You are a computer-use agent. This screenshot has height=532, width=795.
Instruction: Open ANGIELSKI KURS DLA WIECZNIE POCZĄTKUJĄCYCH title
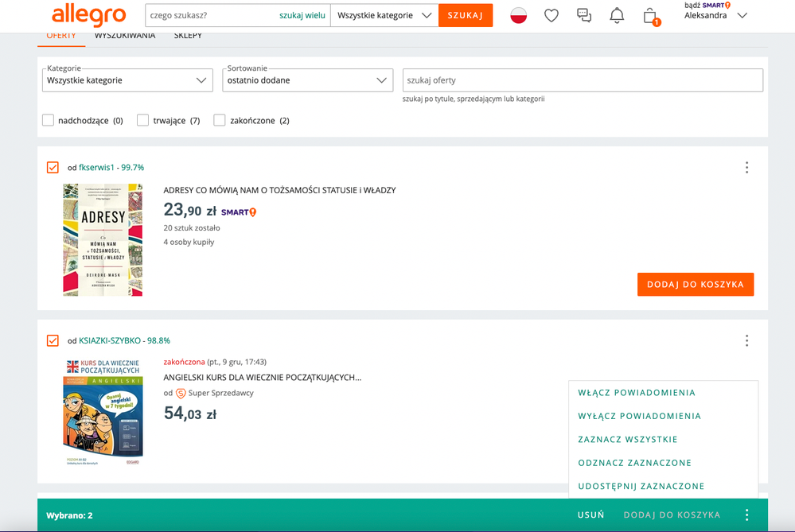[262, 378]
